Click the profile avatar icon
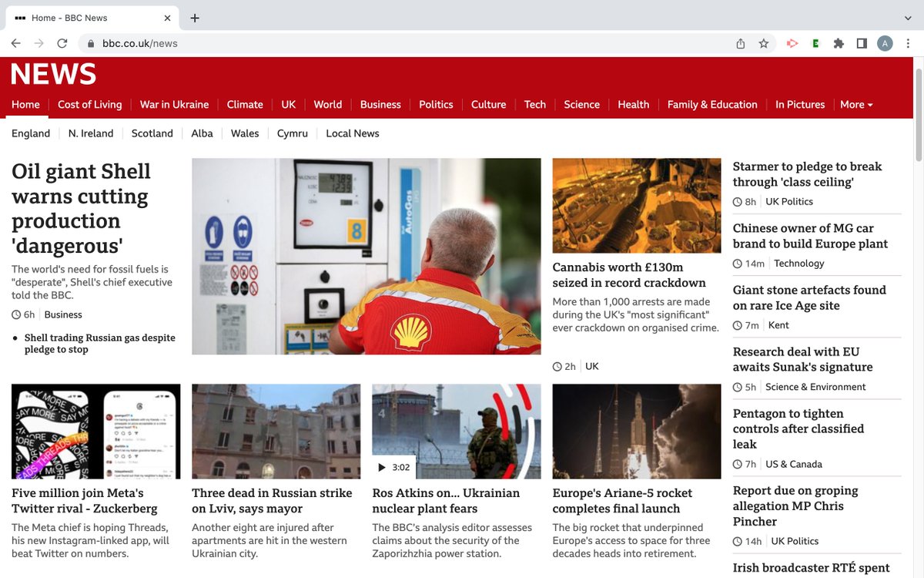924x578 pixels. pos(885,43)
